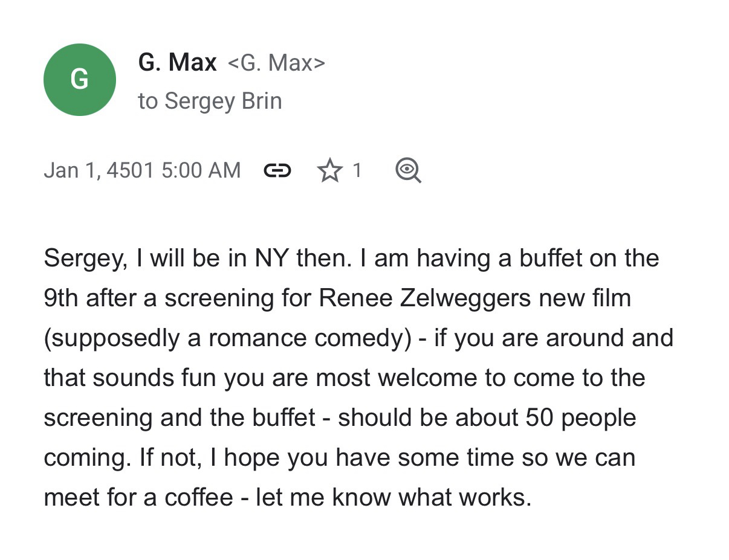Click the word "coffee" in the last line
Viewport: 729px width, 560px height.
pyautogui.click(x=199, y=498)
